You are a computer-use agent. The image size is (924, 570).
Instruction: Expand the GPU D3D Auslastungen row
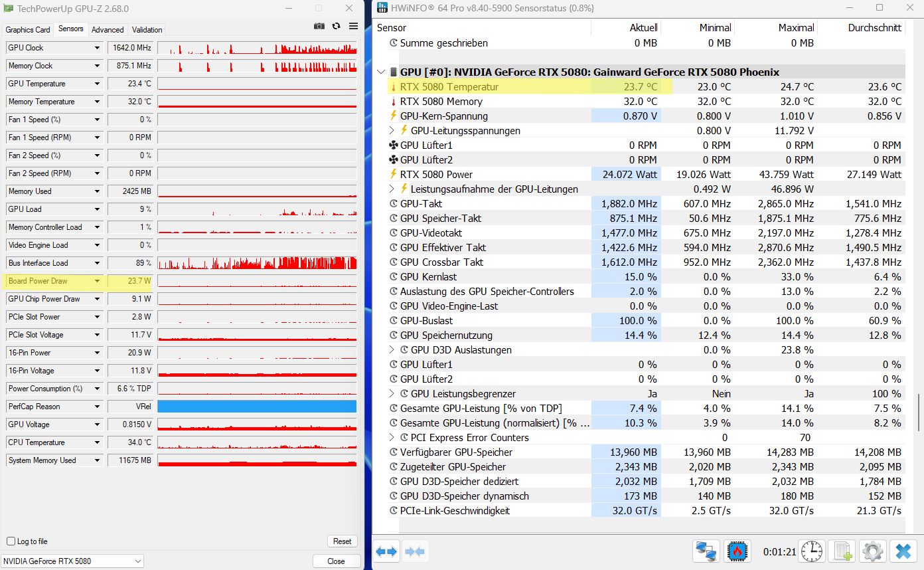(392, 349)
